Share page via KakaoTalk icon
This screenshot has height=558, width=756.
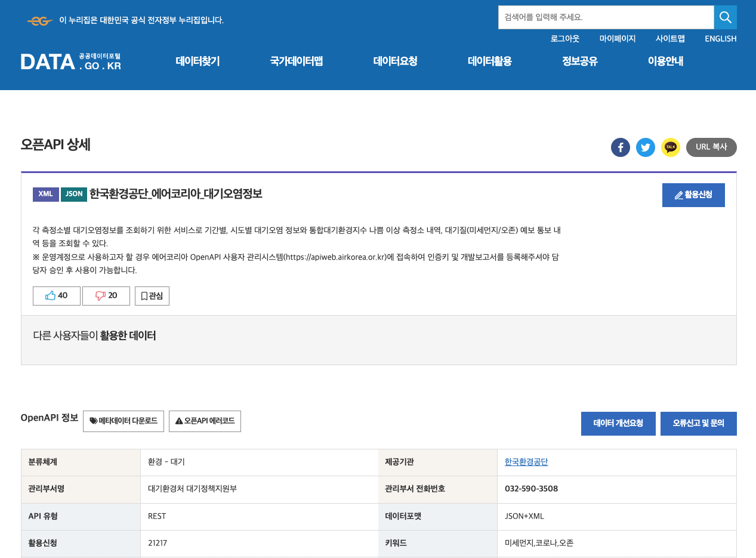(x=671, y=147)
